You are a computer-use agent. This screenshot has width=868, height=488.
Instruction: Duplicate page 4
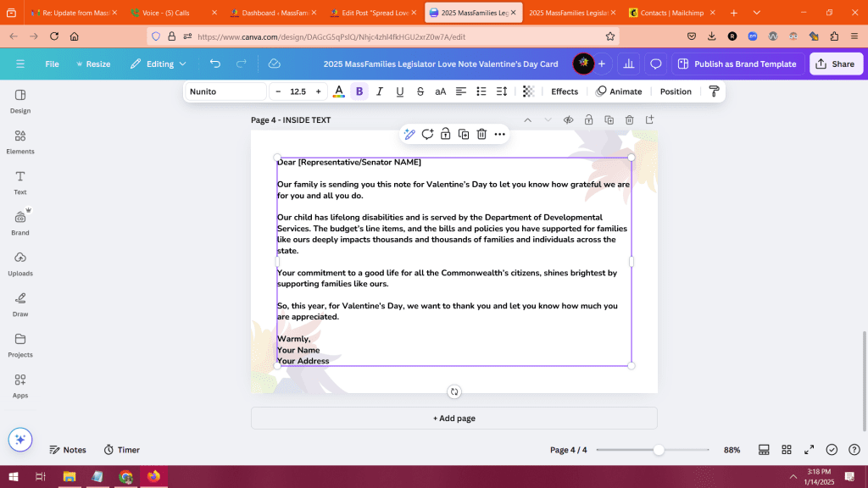pos(609,120)
